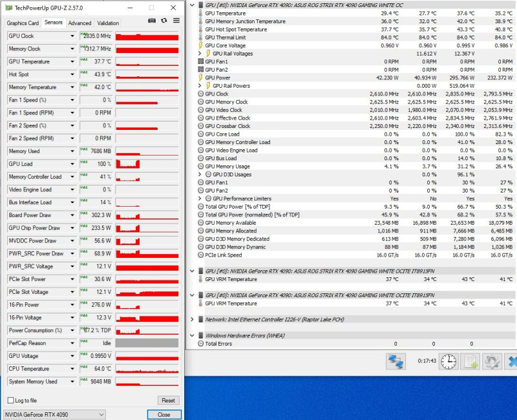Expand the GPU D3D Usages row
Viewport: 517px width, 420px height.
coord(200,174)
